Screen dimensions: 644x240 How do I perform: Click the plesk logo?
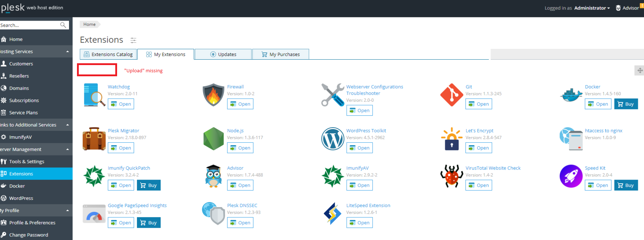pos(12,8)
